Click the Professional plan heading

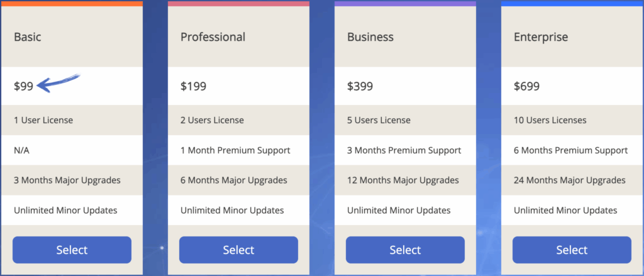pos(213,37)
